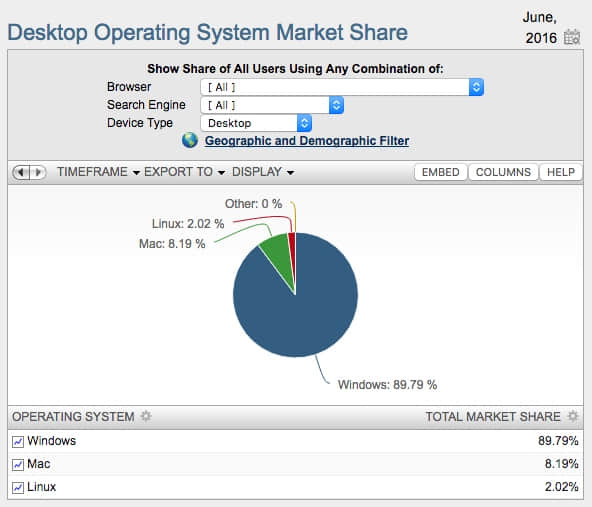The width and height of the screenshot is (592, 507).
Task: Open the Browser dropdown
Action: [342, 87]
